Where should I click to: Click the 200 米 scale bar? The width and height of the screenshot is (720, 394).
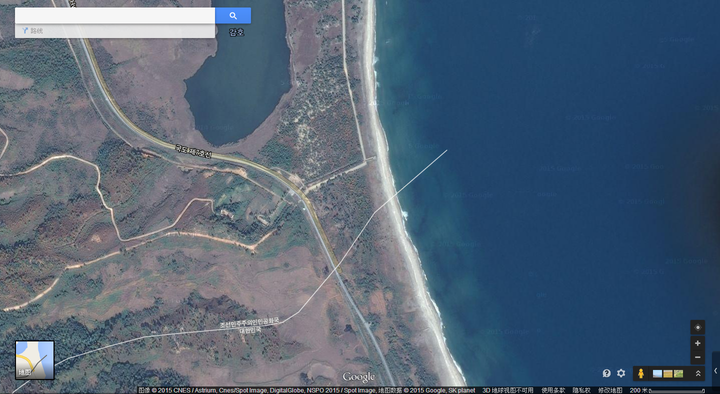tap(667, 390)
